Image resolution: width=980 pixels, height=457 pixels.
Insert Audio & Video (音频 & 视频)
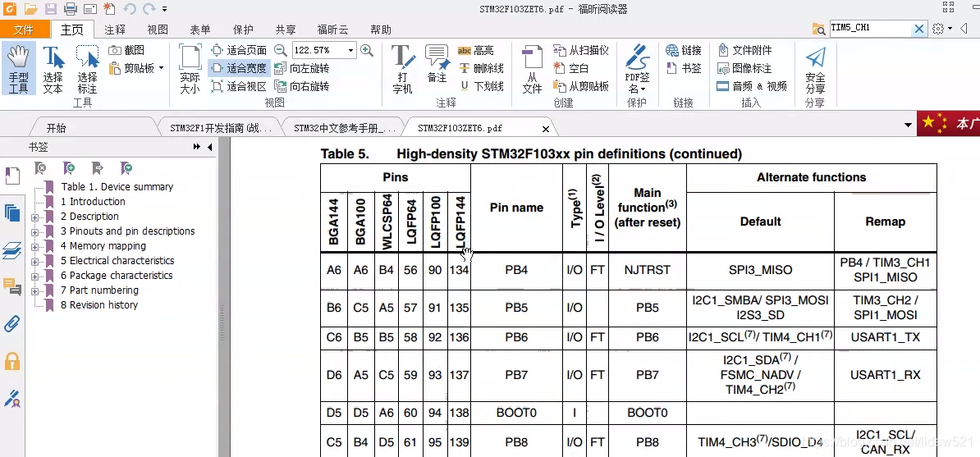752,86
